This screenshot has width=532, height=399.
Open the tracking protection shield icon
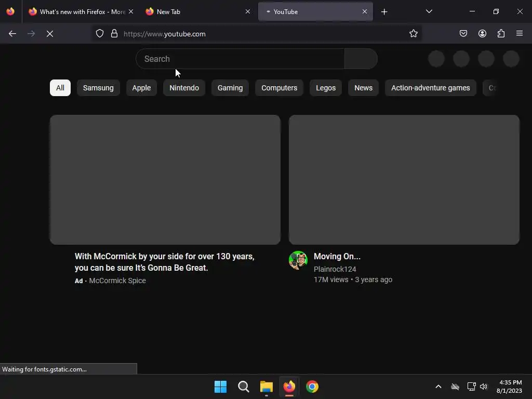99,34
